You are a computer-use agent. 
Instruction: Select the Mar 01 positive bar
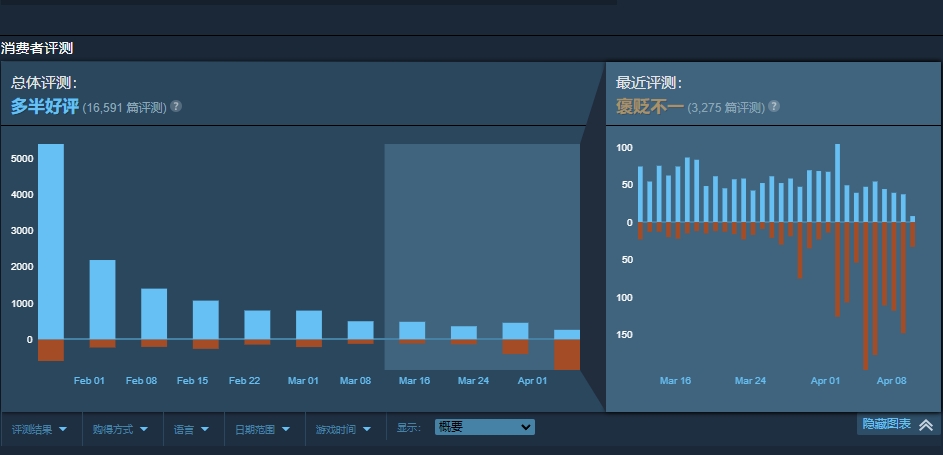(x=309, y=325)
